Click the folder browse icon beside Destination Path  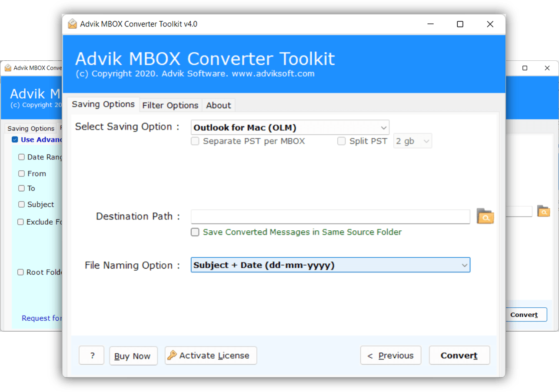485,216
